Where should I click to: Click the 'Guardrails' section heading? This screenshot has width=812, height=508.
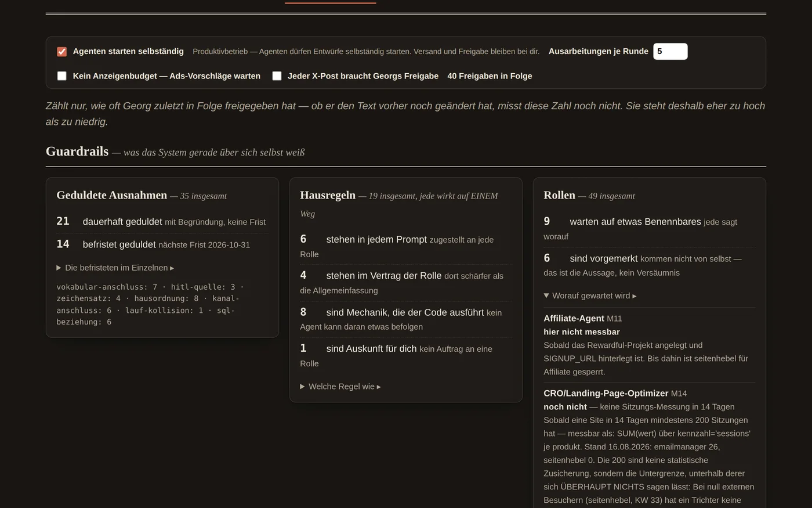pyautogui.click(x=77, y=152)
